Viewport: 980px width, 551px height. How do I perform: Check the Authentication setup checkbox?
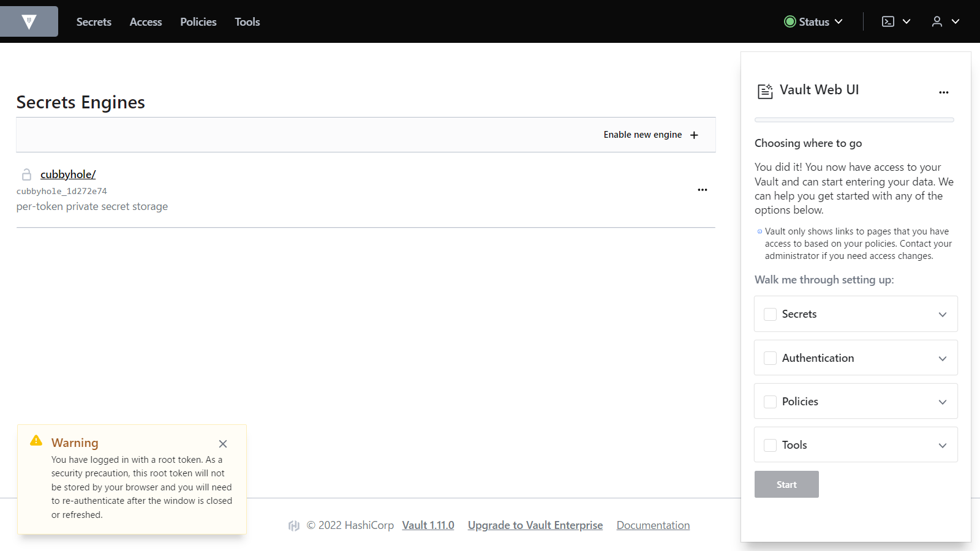770,358
